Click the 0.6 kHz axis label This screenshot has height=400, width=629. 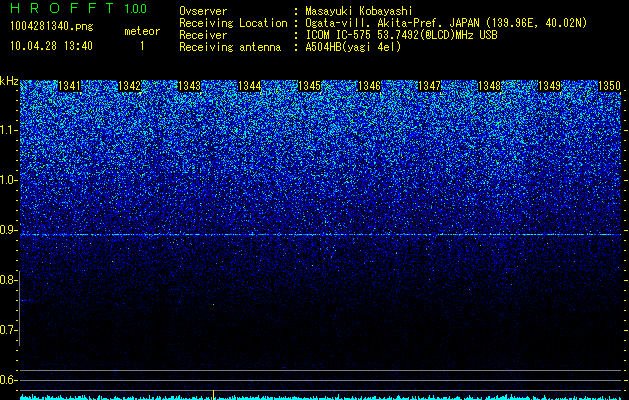8,380
